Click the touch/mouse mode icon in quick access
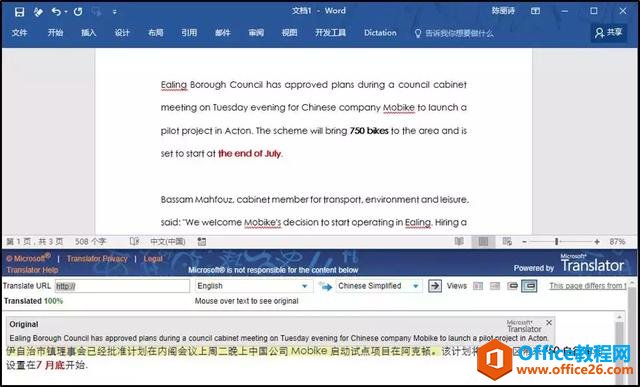Viewport: 640px width, 387px height. coord(38,12)
